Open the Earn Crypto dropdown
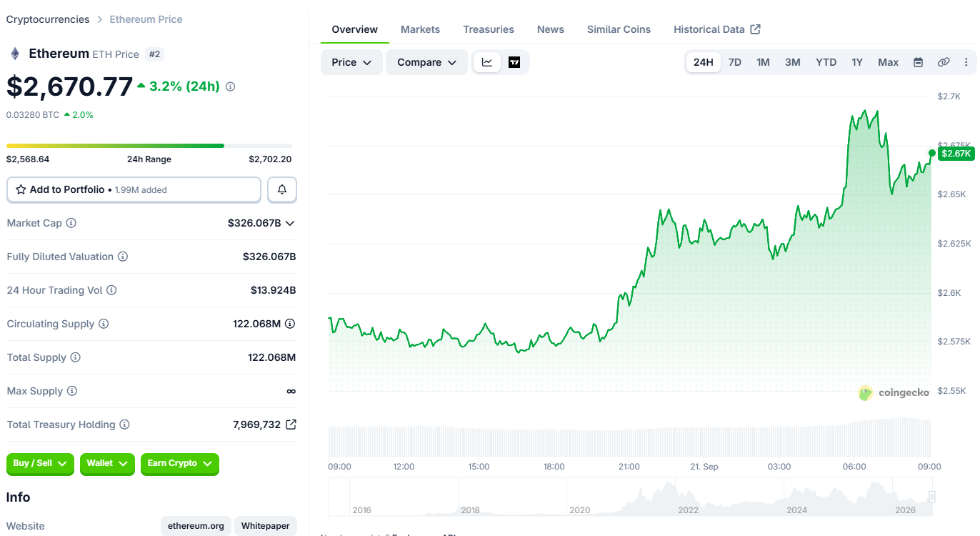980x536 pixels. (x=180, y=464)
